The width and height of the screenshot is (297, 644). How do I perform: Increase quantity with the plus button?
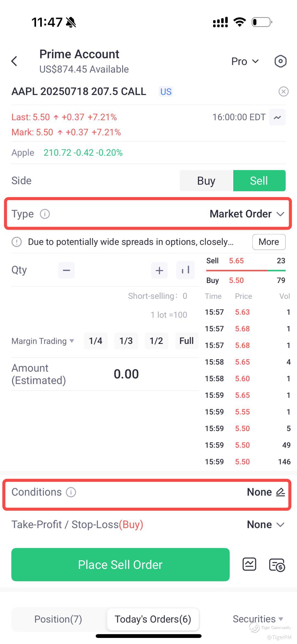[159, 270]
